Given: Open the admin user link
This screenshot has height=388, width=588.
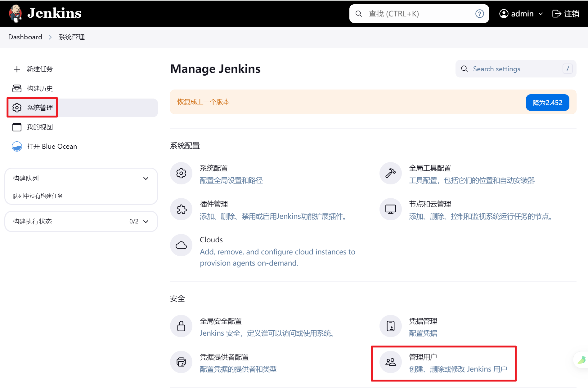Looking at the screenshot, I should [x=522, y=14].
